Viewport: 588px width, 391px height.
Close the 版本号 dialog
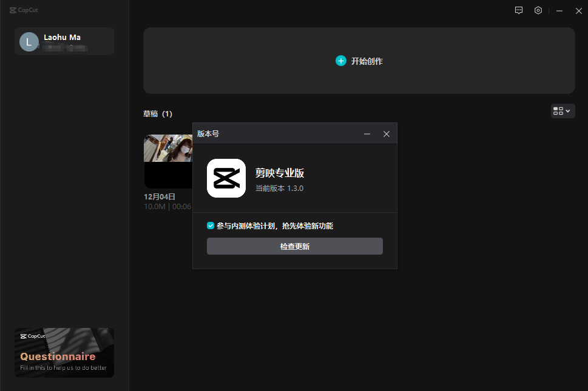(x=387, y=133)
